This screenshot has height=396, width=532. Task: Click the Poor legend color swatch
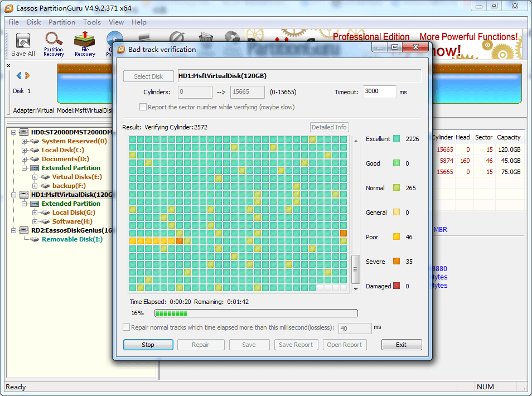pos(396,236)
